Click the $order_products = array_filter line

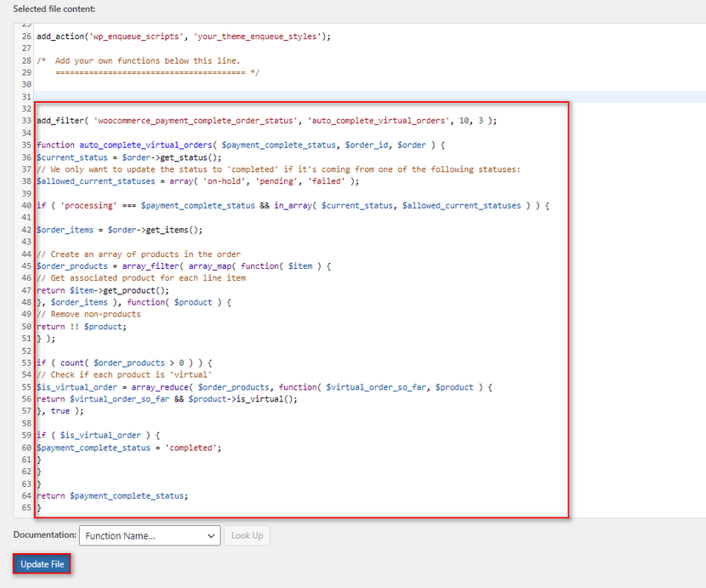pyautogui.click(x=184, y=266)
